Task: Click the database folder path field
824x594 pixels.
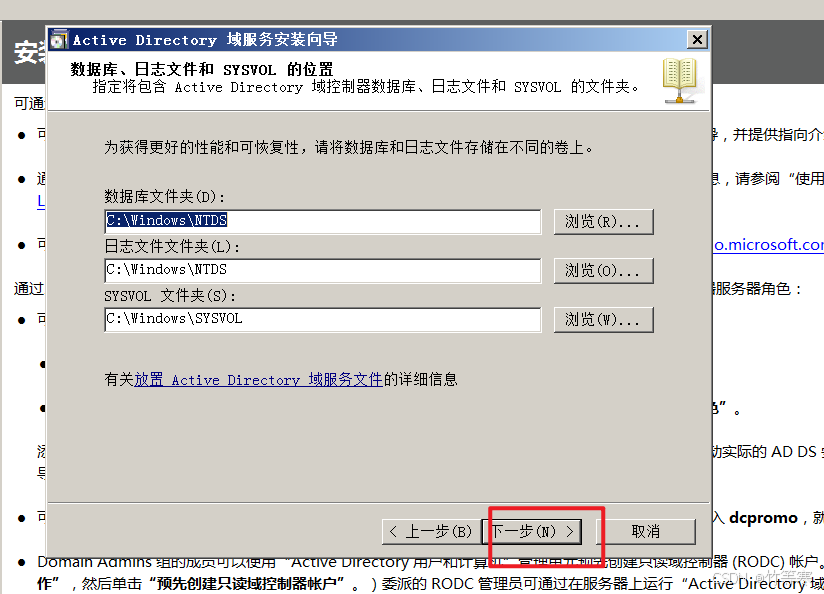Action: tap(323, 221)
